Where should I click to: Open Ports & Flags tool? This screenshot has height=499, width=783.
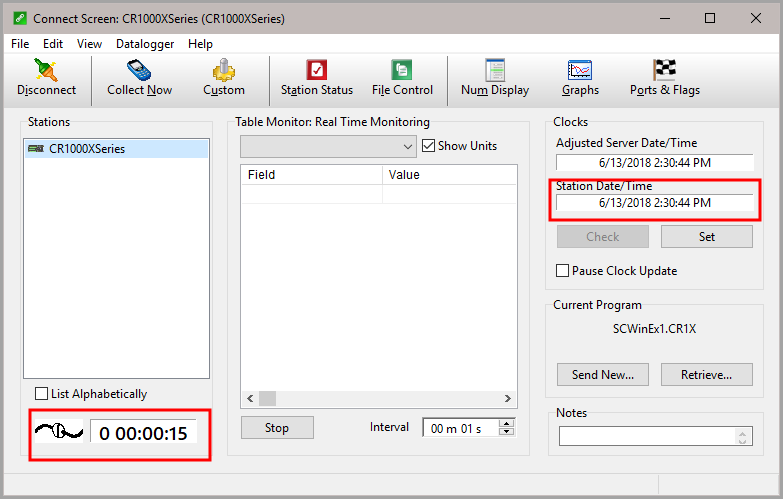tap(665, 78)
